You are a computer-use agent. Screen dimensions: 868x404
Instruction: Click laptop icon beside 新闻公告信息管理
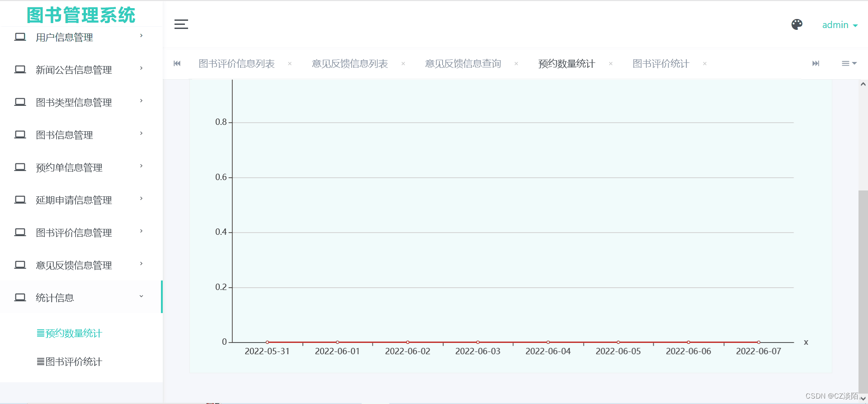pyautogui.click(x=20, y=69)
